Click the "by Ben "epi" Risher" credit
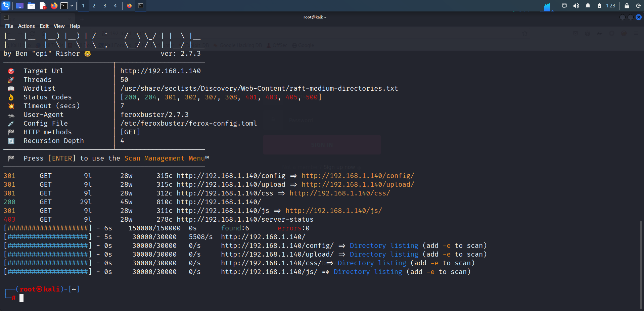The height and width of the screenshot is (311, 644). (42, 53)
